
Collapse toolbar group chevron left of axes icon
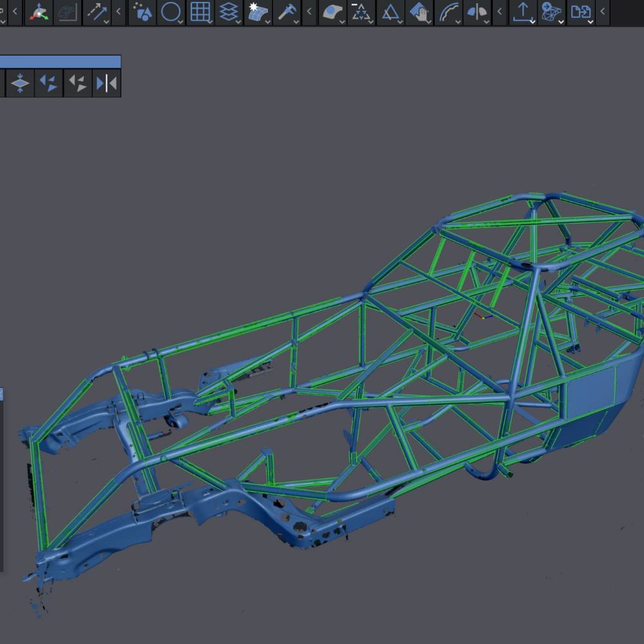(x=15, y=12)
